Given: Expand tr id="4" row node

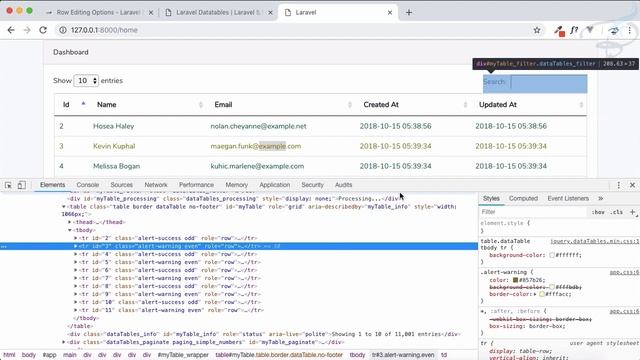Looking at the screenshot, I should [76, 254].
